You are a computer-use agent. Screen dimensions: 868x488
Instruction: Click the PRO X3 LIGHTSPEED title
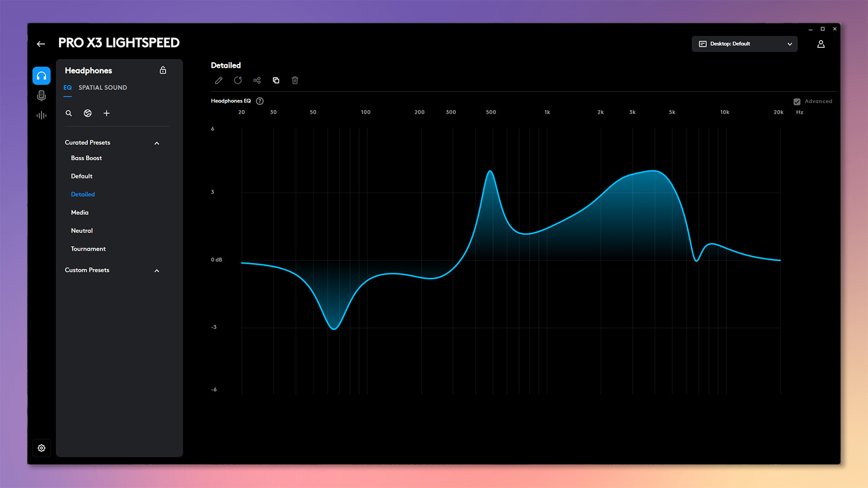(119, 43)
